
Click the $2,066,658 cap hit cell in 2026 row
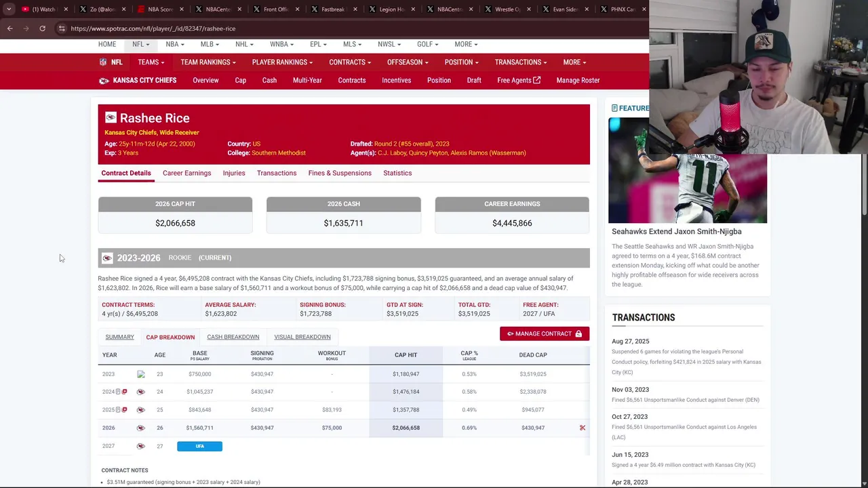click(406, 428)
